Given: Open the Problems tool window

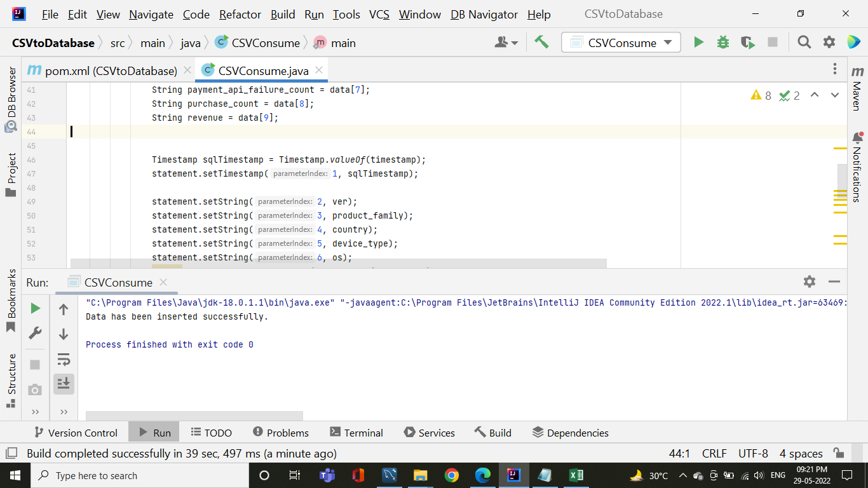Looking at the screenshot, I should [280, 433].
